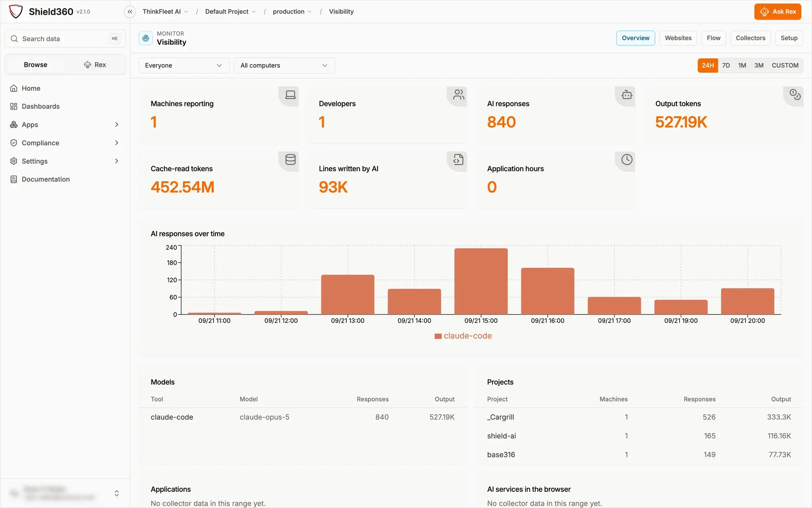Click the laptop icon on Machines reporting card
The height and width of the screenshot is (508, 812).
click(x=290, y=95)
